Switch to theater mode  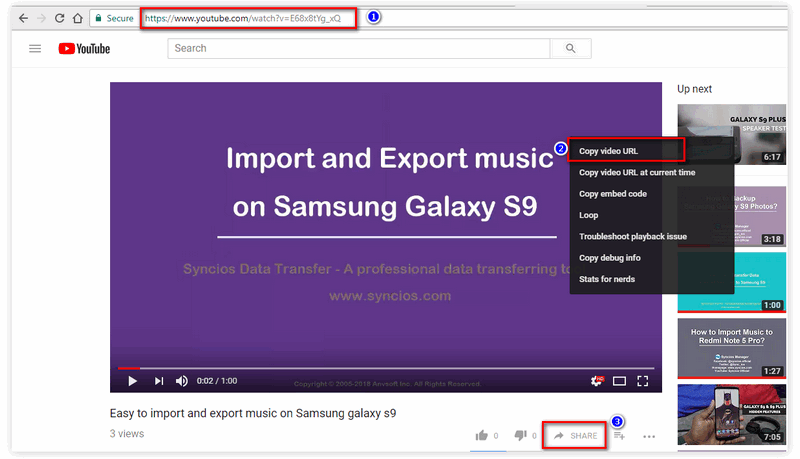619,381
